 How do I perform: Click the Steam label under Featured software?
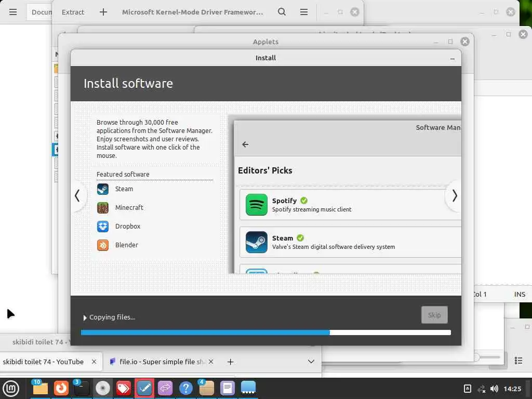coord(124,189)
